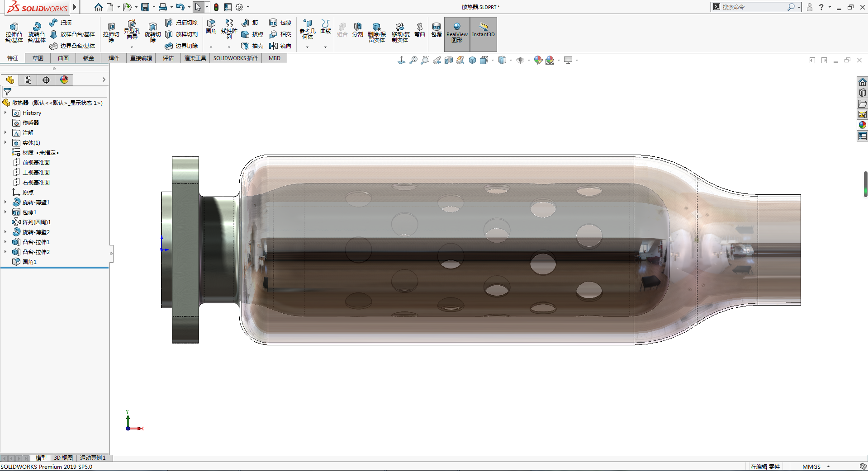This screenshot has height=471, width=868.
Task: Select the 旋转凸台/基体 revolve boss tool
Action: click(x=37, y=33)
